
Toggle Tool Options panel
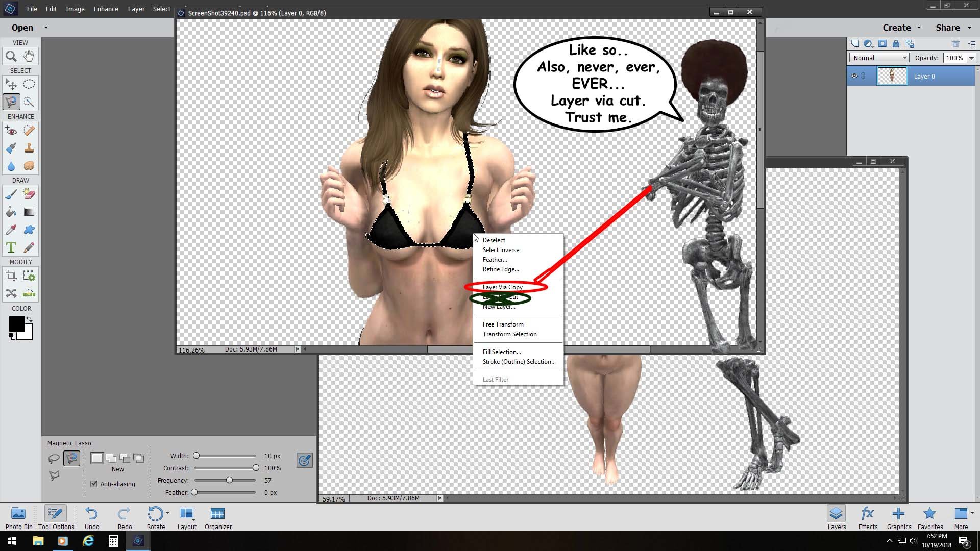[56, 517]
